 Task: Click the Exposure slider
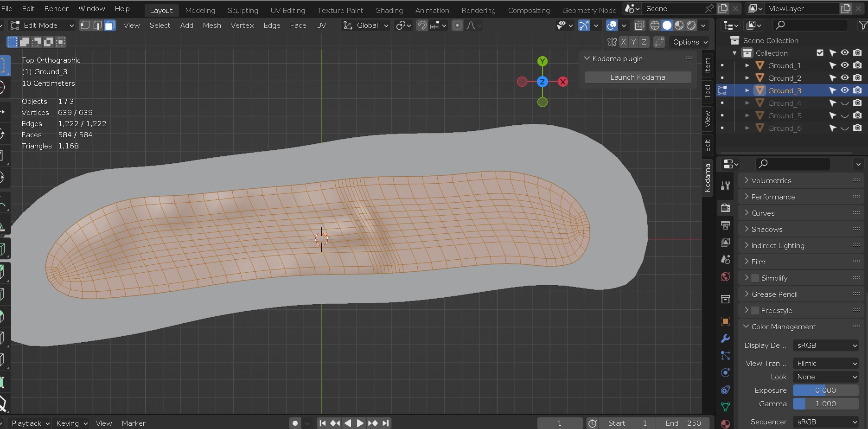coord(825,391)
